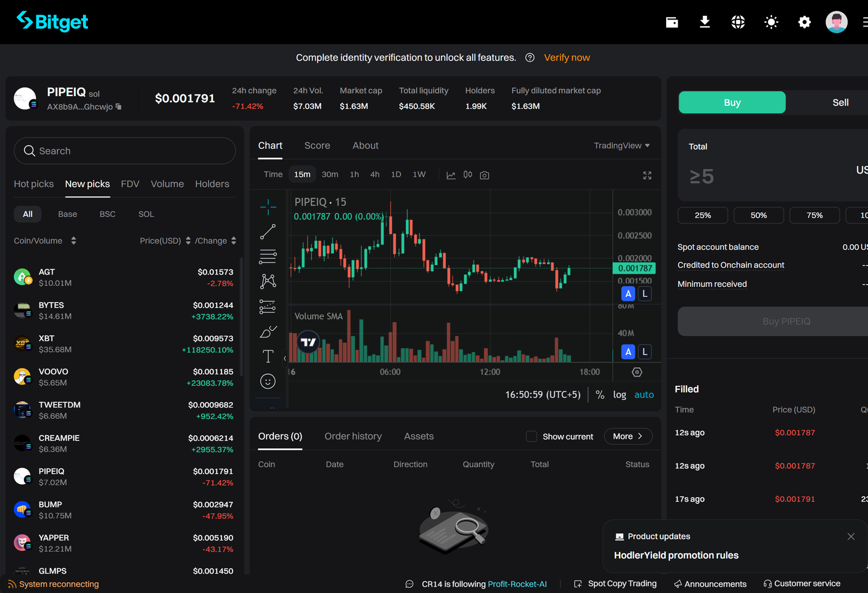Select the brush drawing tool

tap(268, 331)
